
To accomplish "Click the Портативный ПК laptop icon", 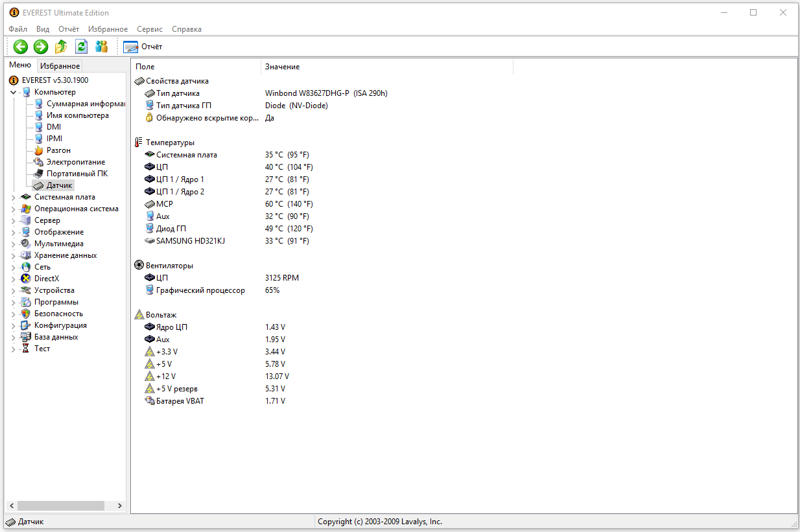I will [x=38, y=174].
